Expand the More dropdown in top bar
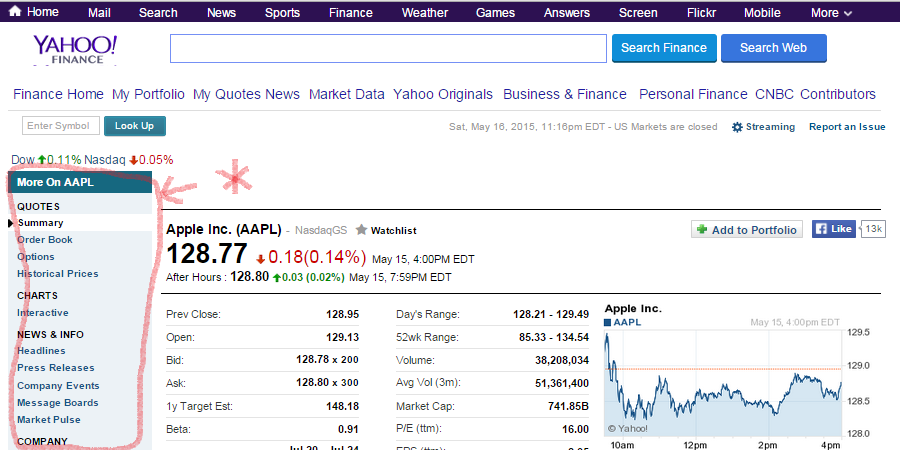The width and height of the screenshot is (900, 450). click(831, 13)
